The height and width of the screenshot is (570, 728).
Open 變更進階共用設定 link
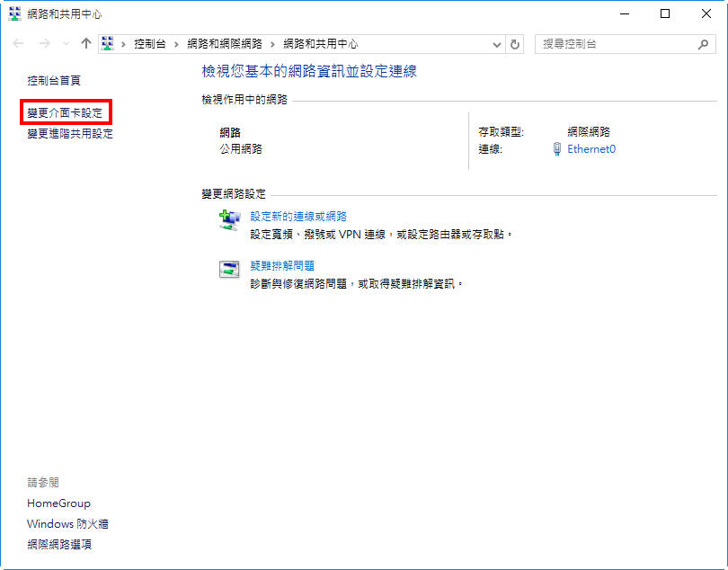pyautogui.click(x=70, y=134)
